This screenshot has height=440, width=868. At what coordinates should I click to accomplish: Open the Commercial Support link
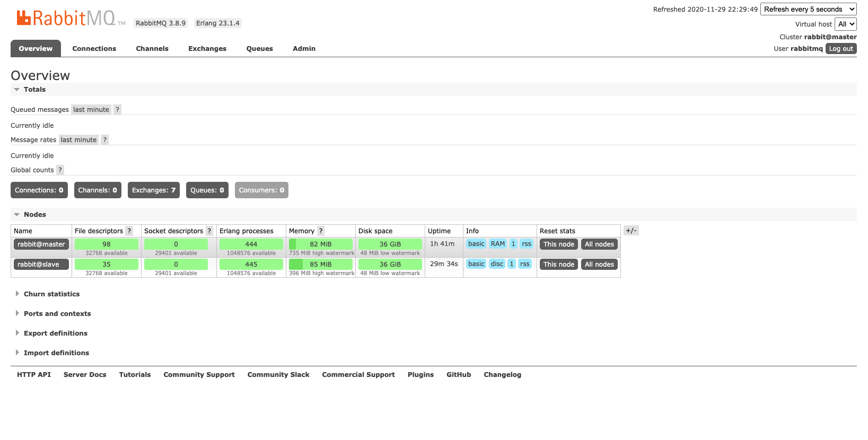[x=358, y=375]
